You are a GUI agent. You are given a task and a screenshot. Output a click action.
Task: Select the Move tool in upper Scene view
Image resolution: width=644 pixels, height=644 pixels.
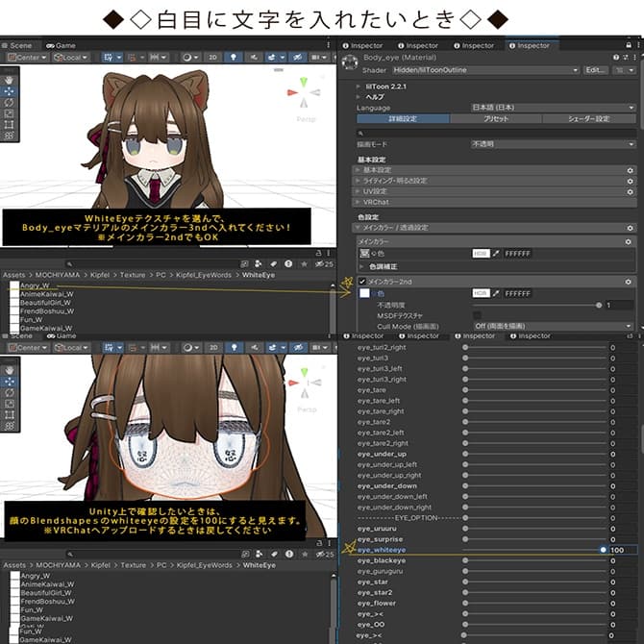9,91
